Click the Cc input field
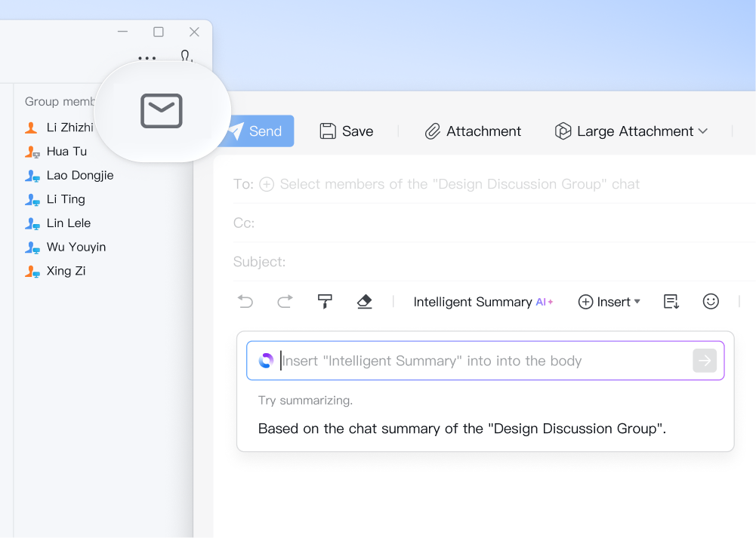The image size is (756, 538). point(491,223)
